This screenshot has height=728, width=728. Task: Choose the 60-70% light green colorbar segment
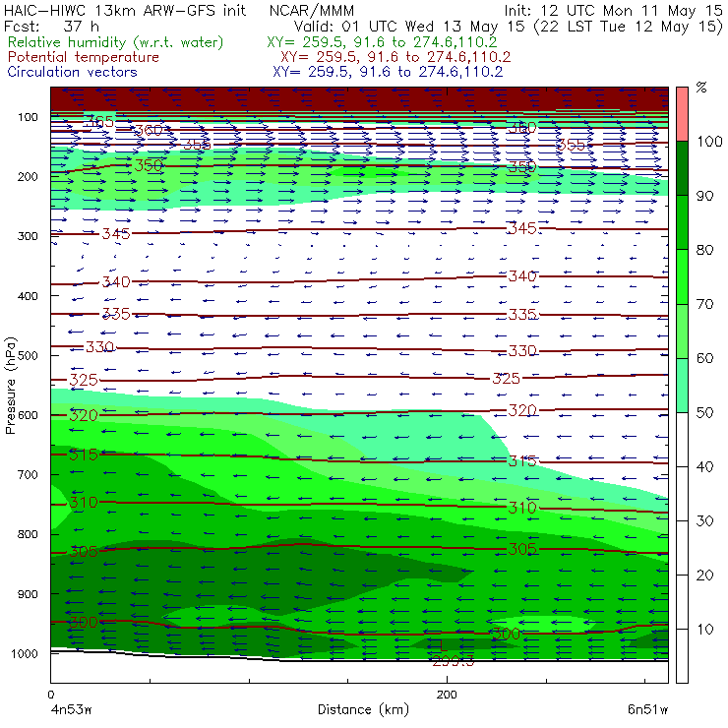click(x=682, y=331)
